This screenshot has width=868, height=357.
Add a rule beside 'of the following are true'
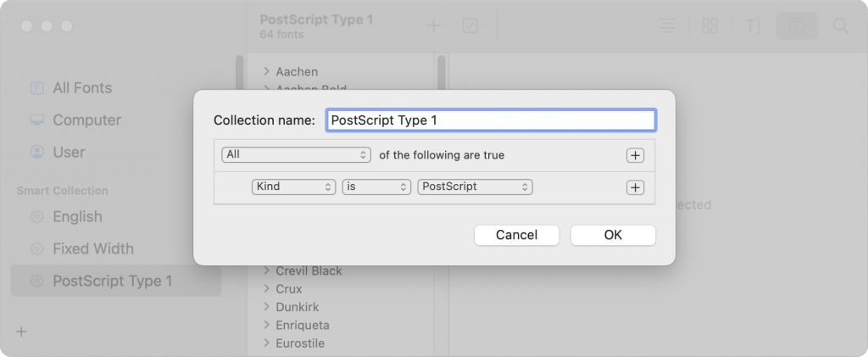(x=635, y=155)
